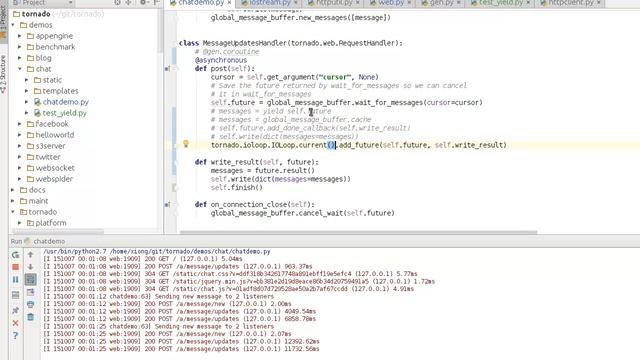Switch to the gen.py editor tab
640x360 pixels.
pyautogui.click(x=441, y=3)
